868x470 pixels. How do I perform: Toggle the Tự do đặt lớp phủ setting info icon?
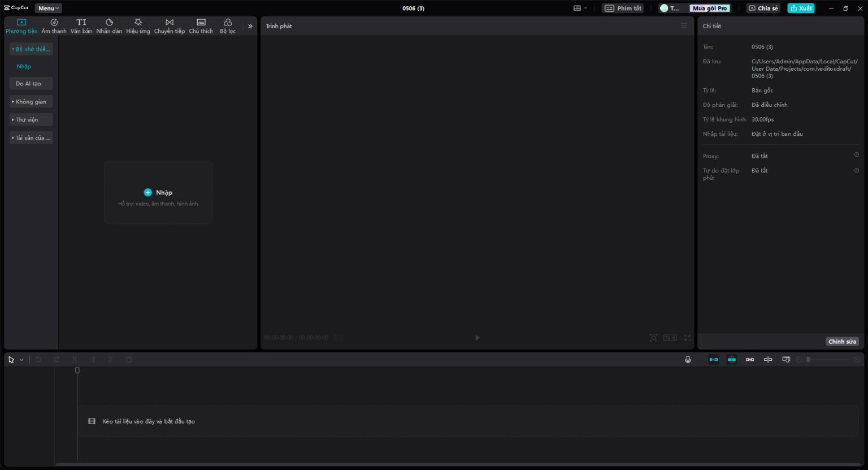point(856,170)
